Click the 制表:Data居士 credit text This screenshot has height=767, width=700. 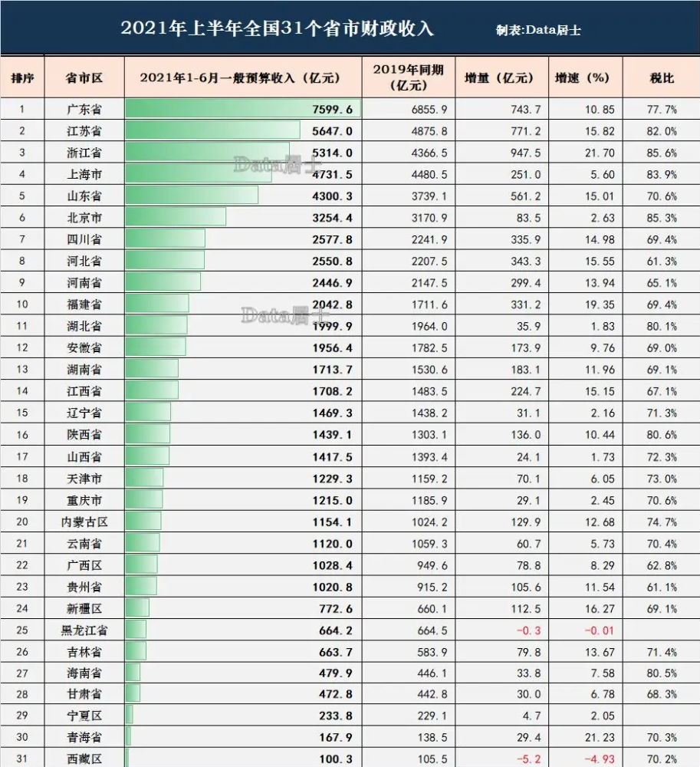(x=538, y=31)
